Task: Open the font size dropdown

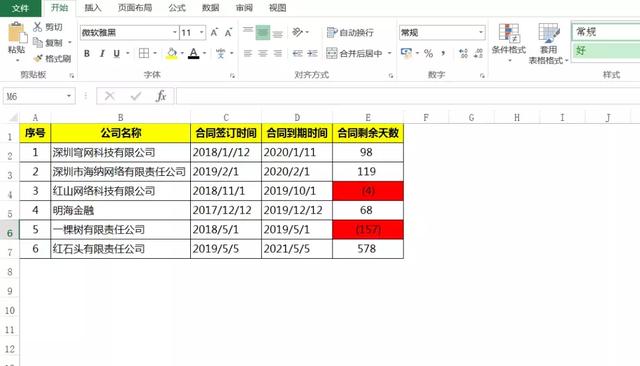Action: click(x=202, y=32)
